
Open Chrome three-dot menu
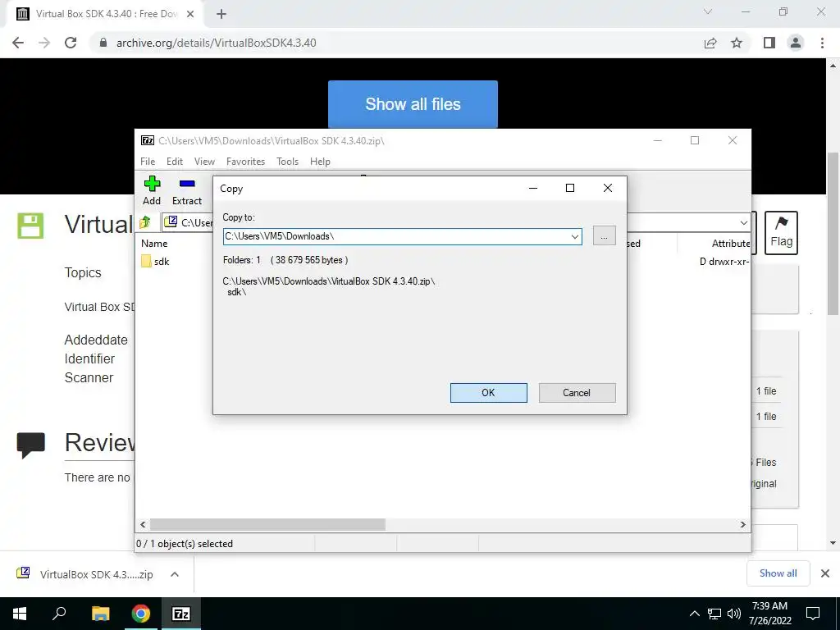tap(822, 43)
